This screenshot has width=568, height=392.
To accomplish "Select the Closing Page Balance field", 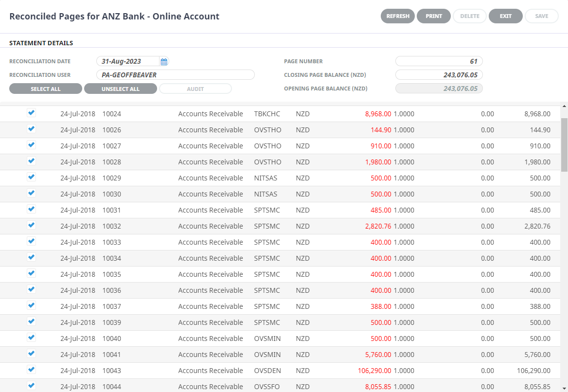I will coord(439,75).
